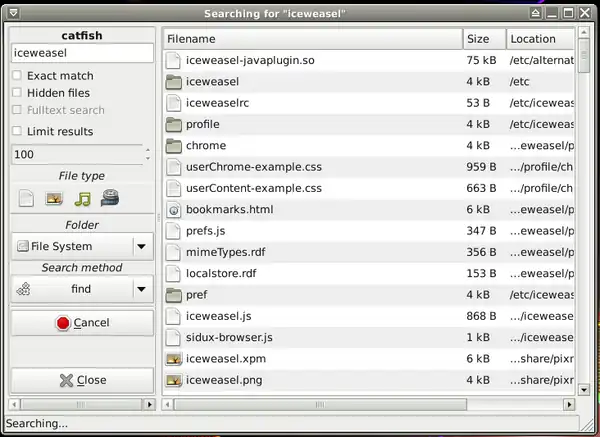Click the bookmarks.html file icon
This screenshot has height=437, width=600.
pyautogui.click(x=174, y=210)
